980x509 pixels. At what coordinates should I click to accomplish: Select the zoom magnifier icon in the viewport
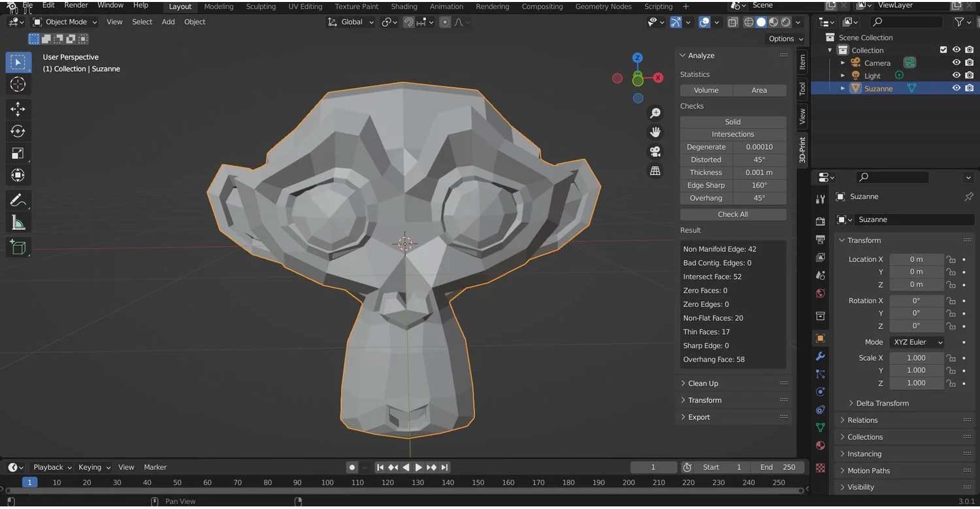point(655,112)
